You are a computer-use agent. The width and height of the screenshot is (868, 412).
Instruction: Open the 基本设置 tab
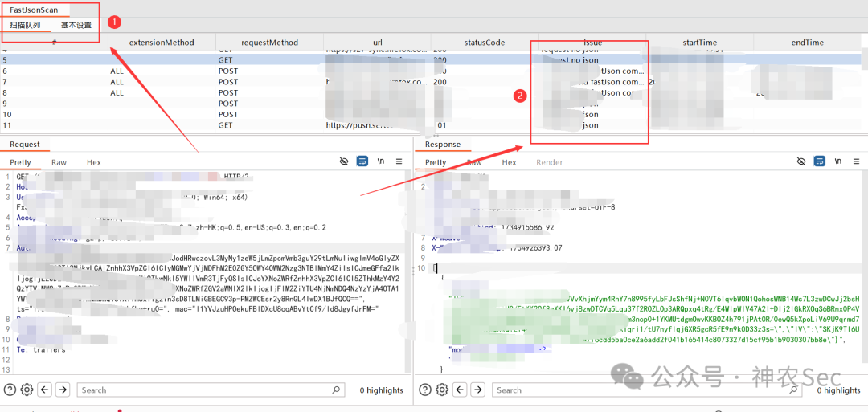[76, 25]
